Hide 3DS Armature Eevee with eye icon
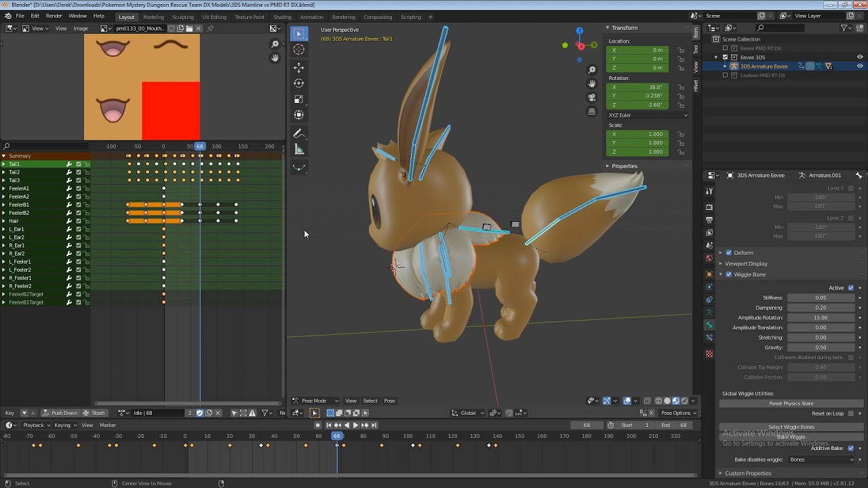 (860, 66)
